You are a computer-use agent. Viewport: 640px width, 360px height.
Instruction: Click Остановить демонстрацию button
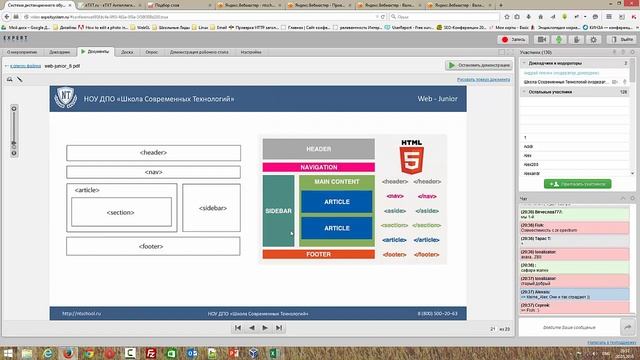coord(479,65)
